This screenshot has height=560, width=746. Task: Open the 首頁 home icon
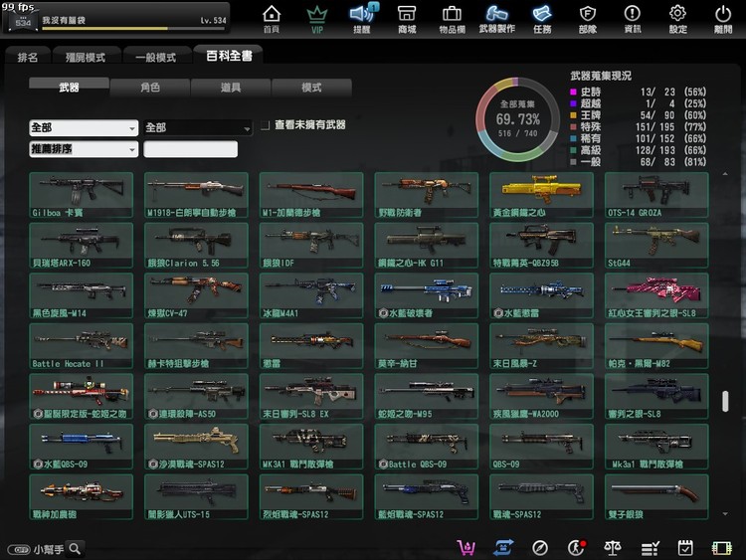(271, 19)
